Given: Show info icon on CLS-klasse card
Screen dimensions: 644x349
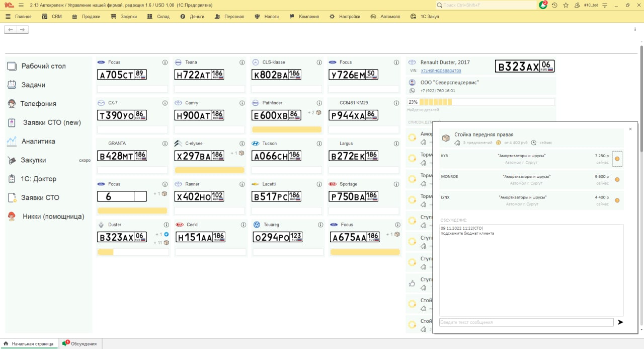Looking at the screenshot, I should [319, 62].
